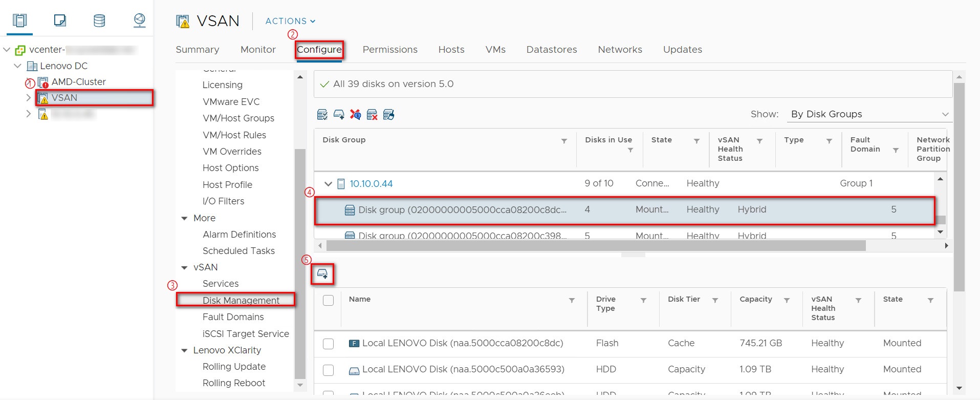Open the VMs and Templates inventory view
Screen dimensions: 980x400
[x=60, y=20]
